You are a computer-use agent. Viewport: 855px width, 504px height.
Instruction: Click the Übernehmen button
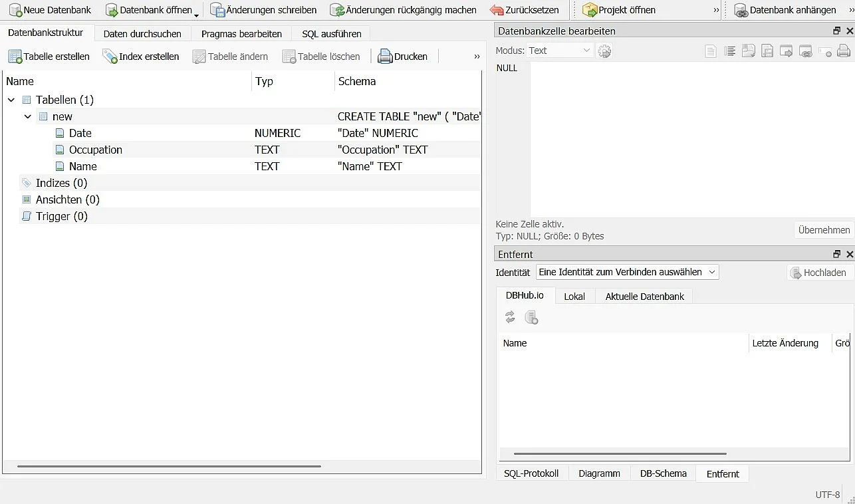click(824, 230)
